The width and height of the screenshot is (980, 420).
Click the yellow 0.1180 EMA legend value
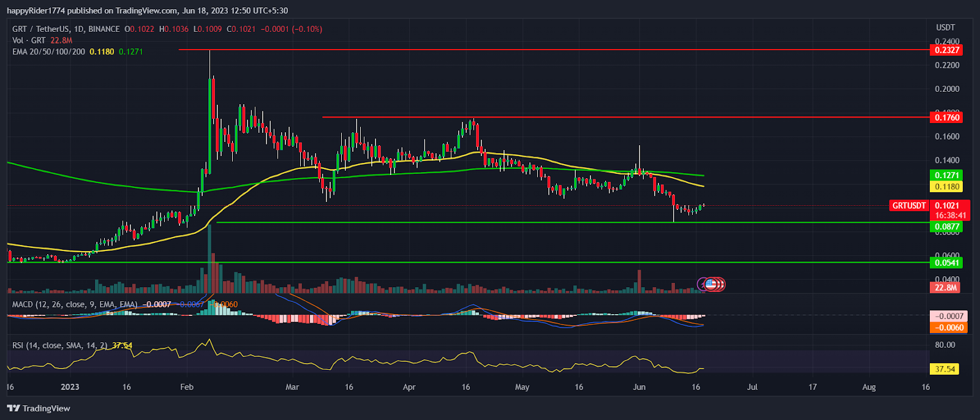click(102, 51)
